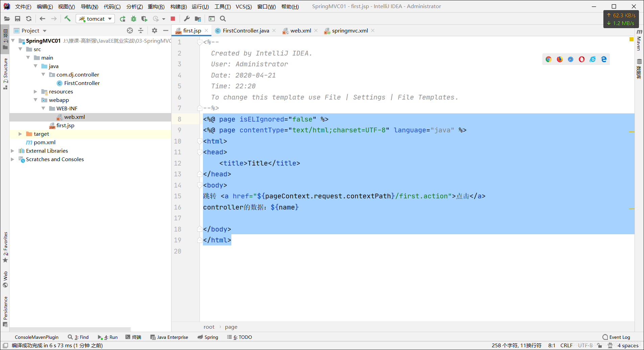Run with coverage shield icon

(144, 19)
